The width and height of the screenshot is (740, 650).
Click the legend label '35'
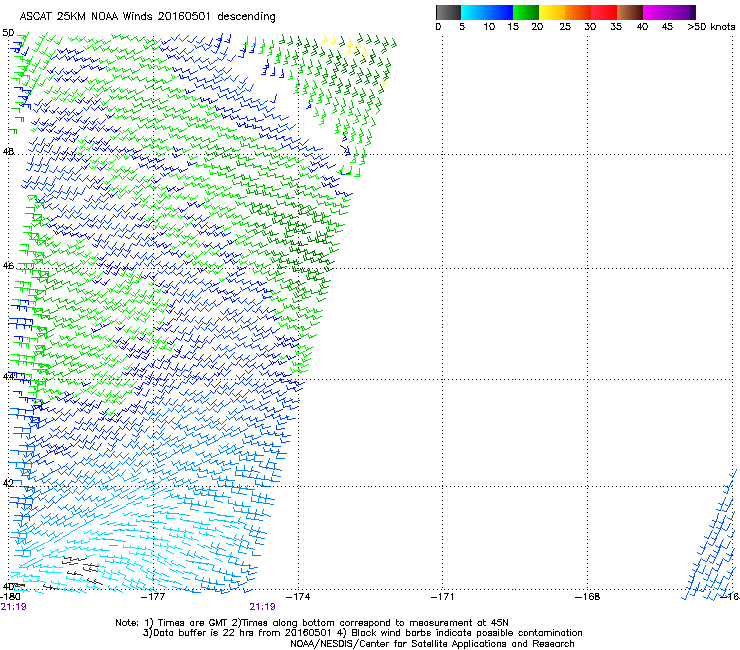point(616,27)
